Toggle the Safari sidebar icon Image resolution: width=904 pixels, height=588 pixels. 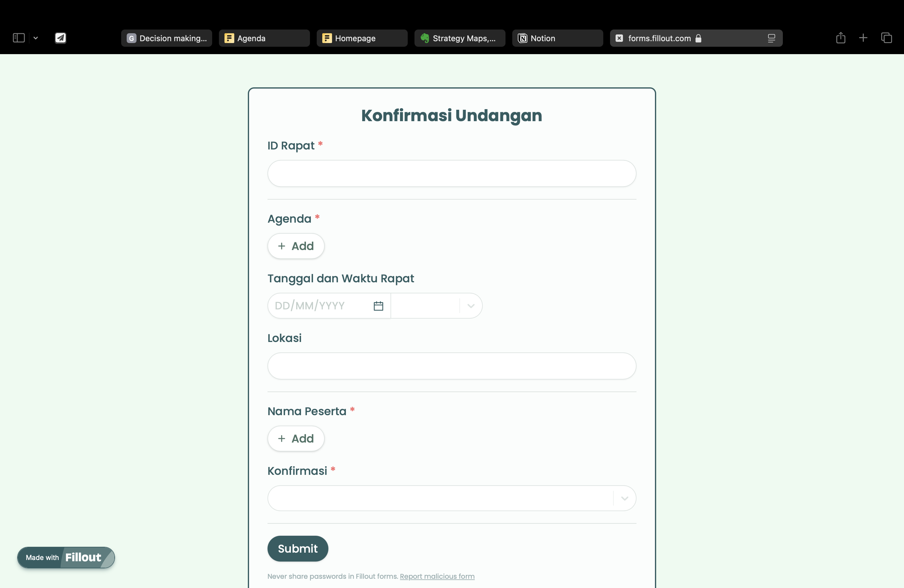pos(19,38)
